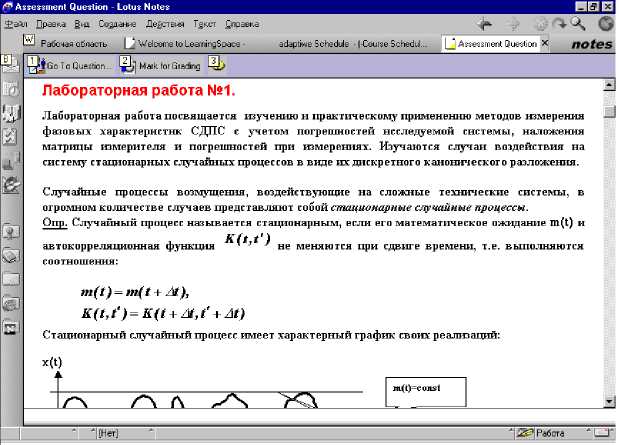Screen dimensions: 619x445
Task: Open Calendar clock bookmark in left bar
Action: pos(11,89)
